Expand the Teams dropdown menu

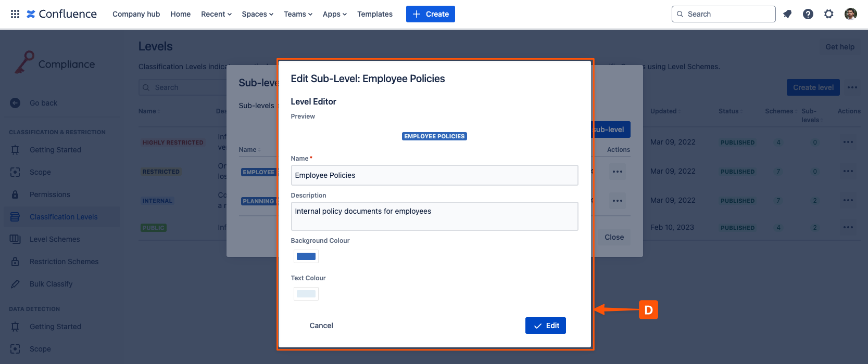coord(298,14)
